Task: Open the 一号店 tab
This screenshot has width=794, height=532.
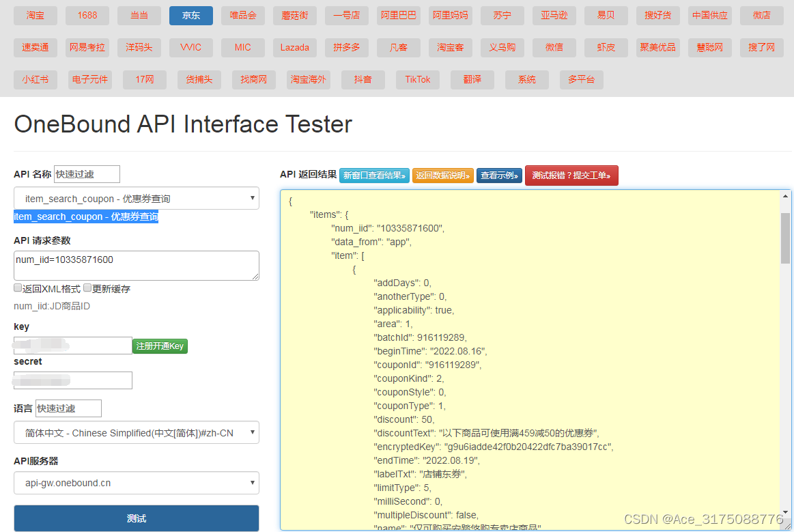Action: coord(346,16)
